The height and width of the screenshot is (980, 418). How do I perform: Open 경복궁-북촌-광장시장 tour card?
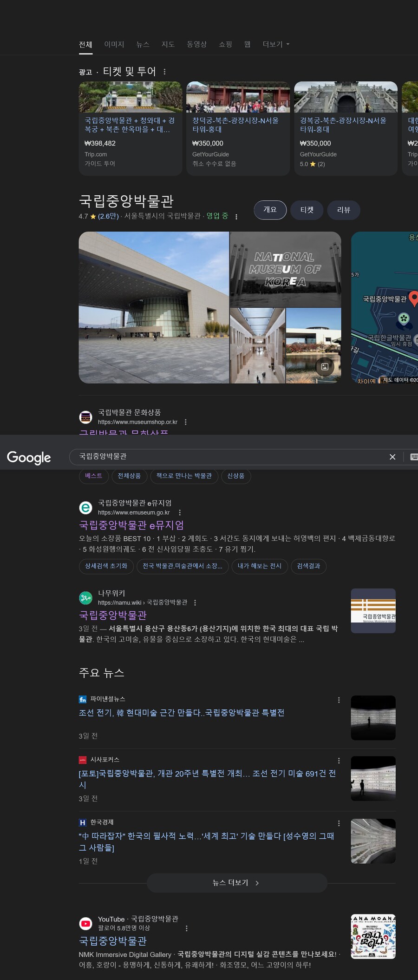click(346, 128)
